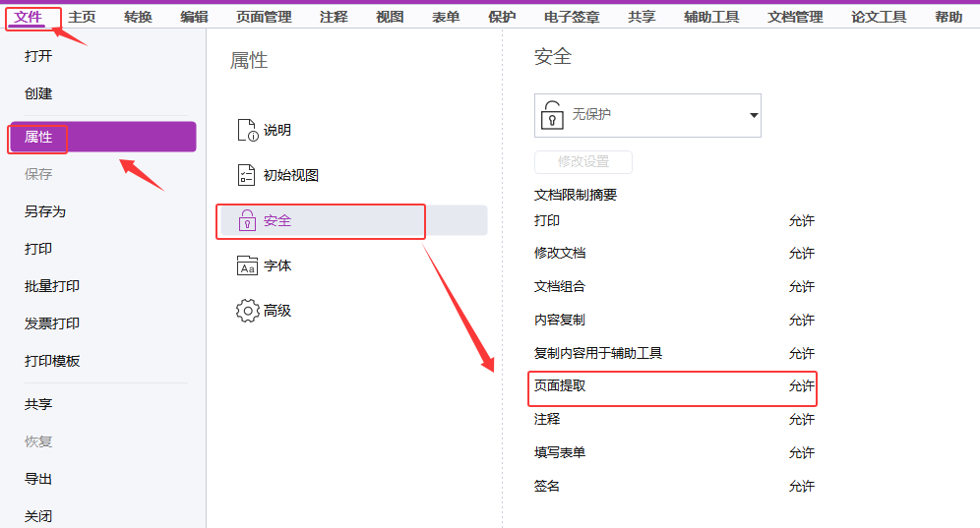Click 导出 in the file menu

[38, 479]
